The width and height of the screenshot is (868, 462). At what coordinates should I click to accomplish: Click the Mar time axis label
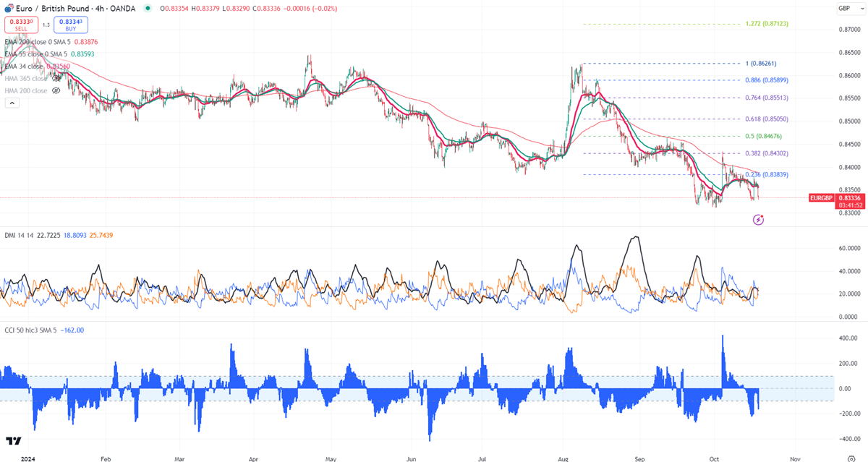[179, 458]
